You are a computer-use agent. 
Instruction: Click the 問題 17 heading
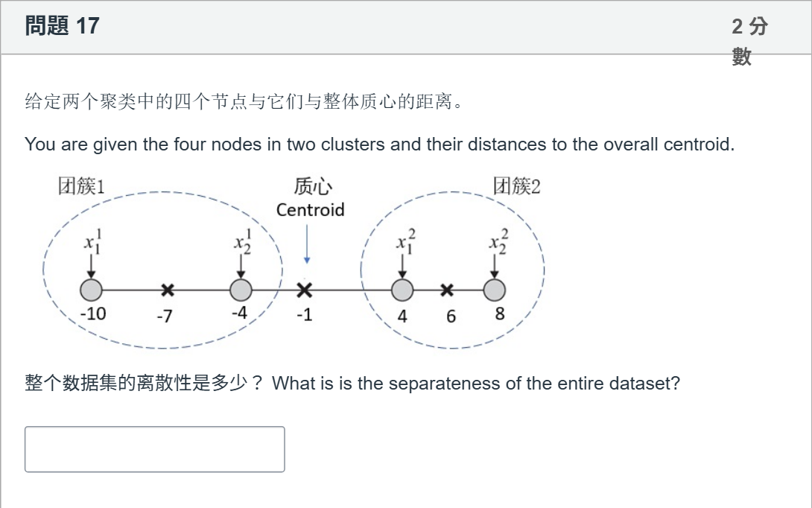[62, 26]
